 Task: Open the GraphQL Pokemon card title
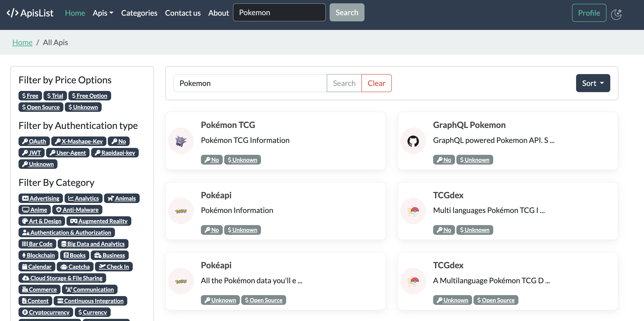pos(469,124)
